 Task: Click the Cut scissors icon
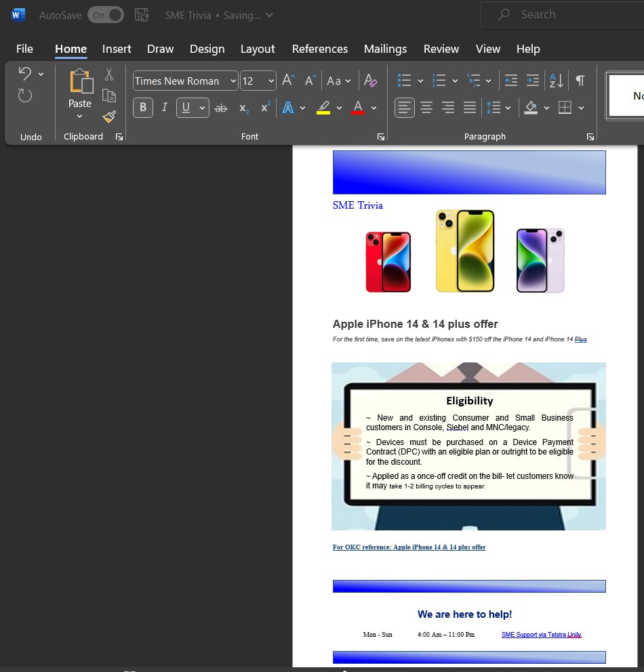coord(109,74)
